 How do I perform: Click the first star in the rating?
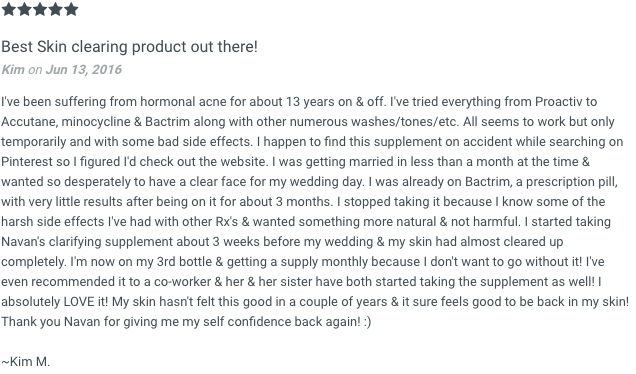[9, 9]
